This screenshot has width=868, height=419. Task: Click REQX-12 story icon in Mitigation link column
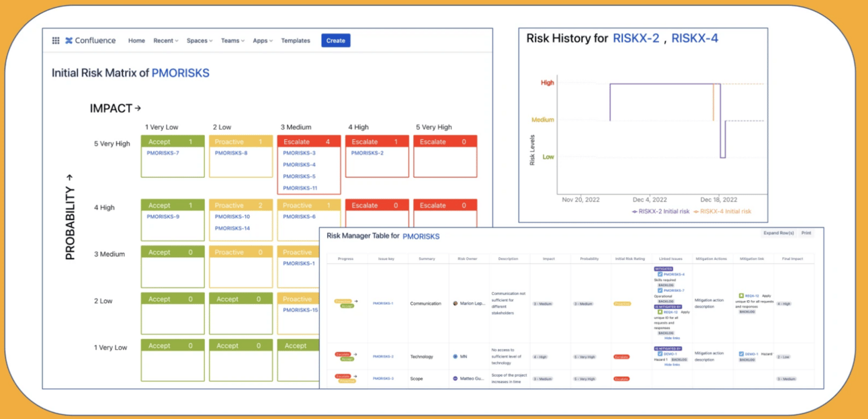click(x=741, y=295)
